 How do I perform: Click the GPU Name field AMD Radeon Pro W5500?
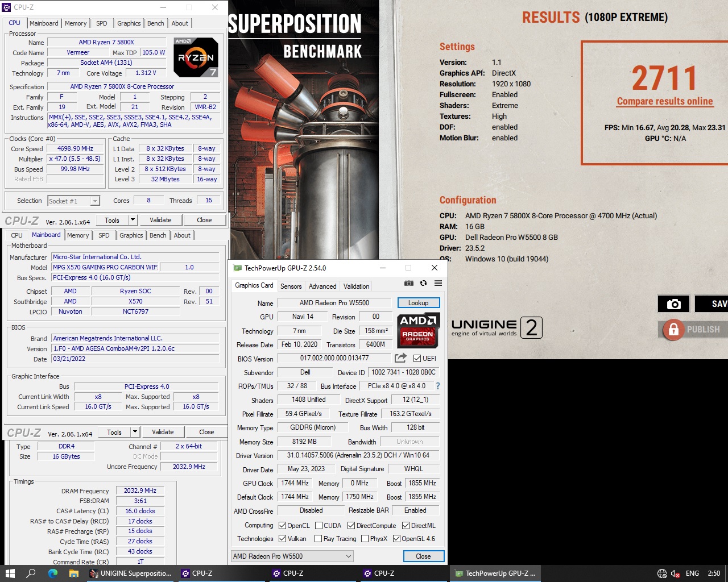[x=334, y=303]
